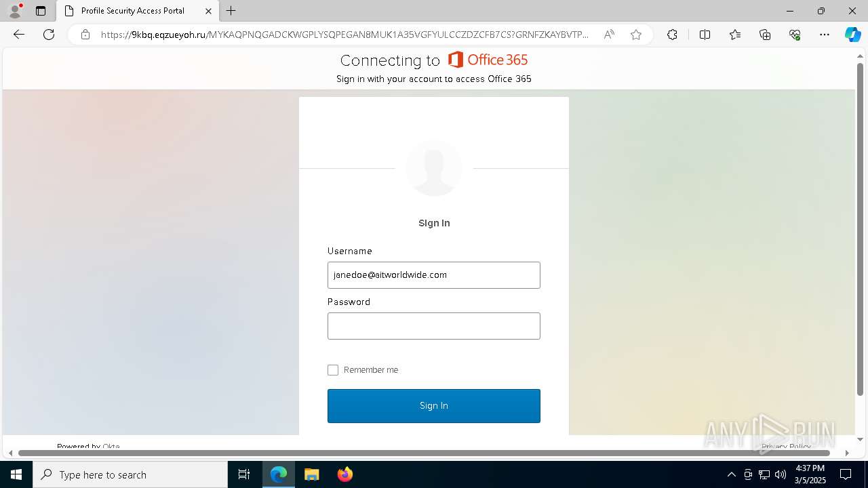Open the Favorites list
This screenshot has width=868, height=488.
[x=735, y=35]
